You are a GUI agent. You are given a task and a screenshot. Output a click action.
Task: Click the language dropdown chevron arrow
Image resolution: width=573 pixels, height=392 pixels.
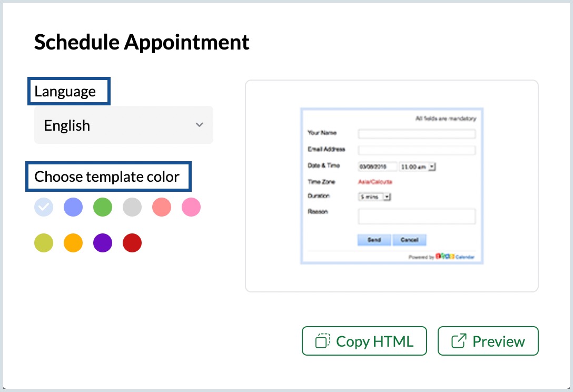(x=199, y=125)
